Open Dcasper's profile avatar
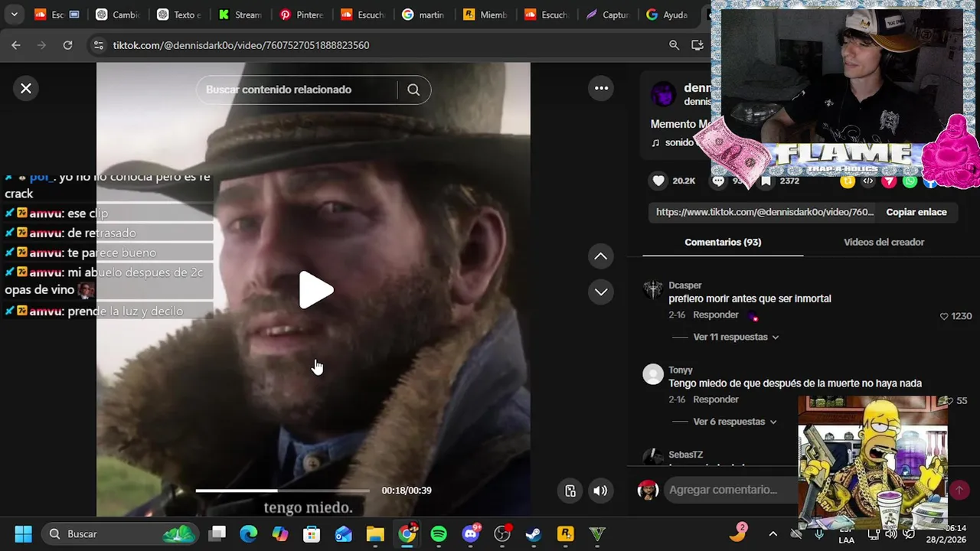The height and width of the screenshot is (551, 980). click(653, 290)
